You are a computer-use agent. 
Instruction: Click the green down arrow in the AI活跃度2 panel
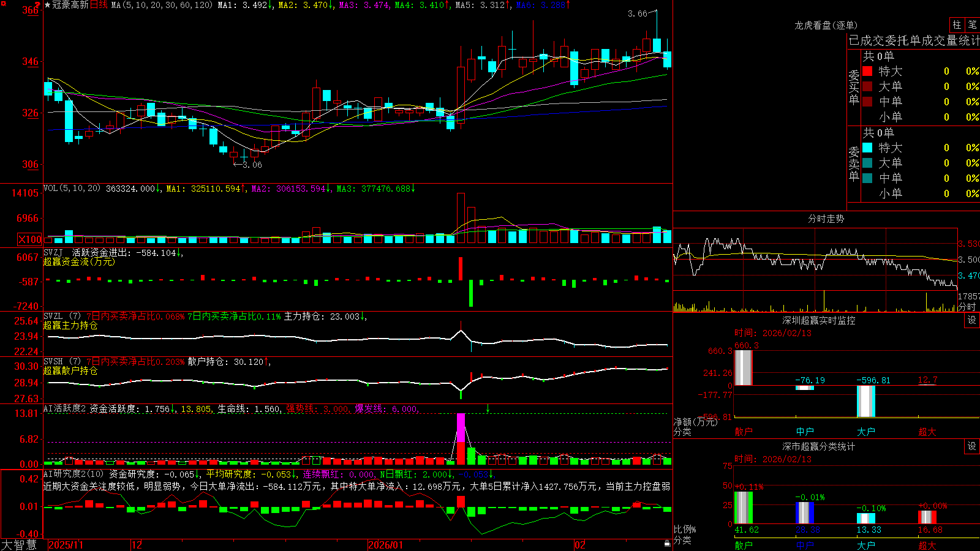488,408
